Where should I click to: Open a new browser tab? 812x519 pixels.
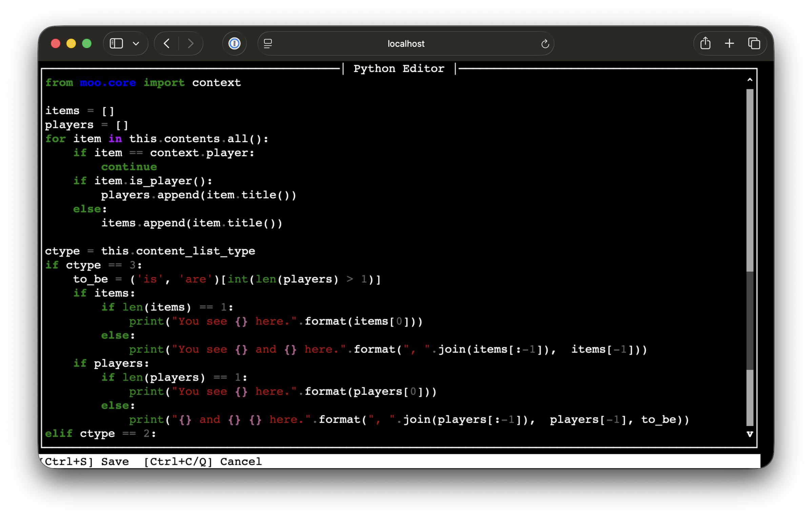tap(729, 43)
